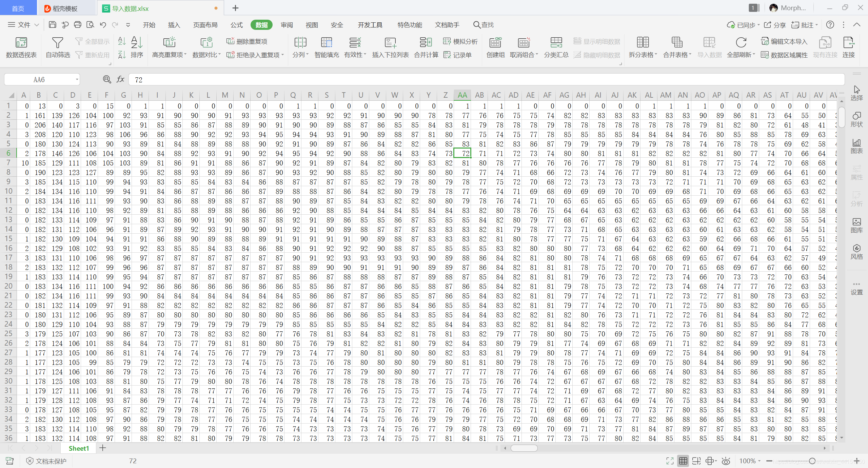Toggle fullscreen view icon in status bar
The image size is (868, 468).
pyautogui.click(x=670, y=461)
